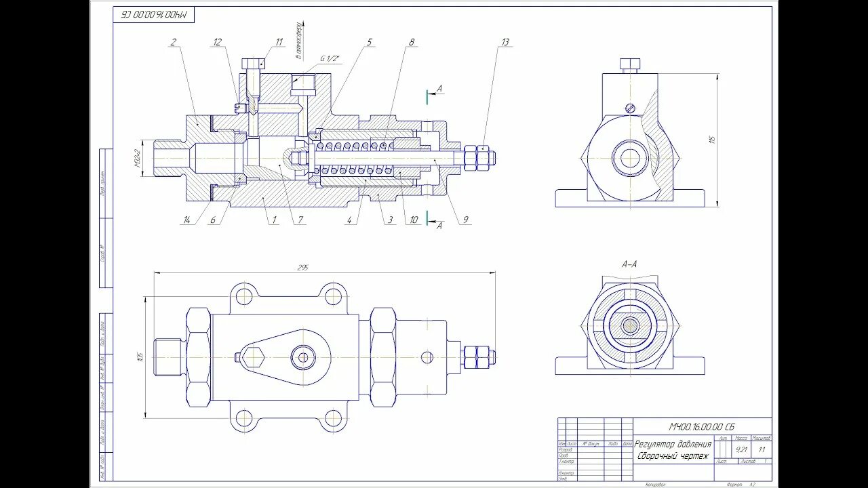The width and height of the screenshot is (868, 488).
Task: Click the title block designation "МЧ00.16.00.00 СБ"
Action: pyautogui.click(x=702, y=427)
